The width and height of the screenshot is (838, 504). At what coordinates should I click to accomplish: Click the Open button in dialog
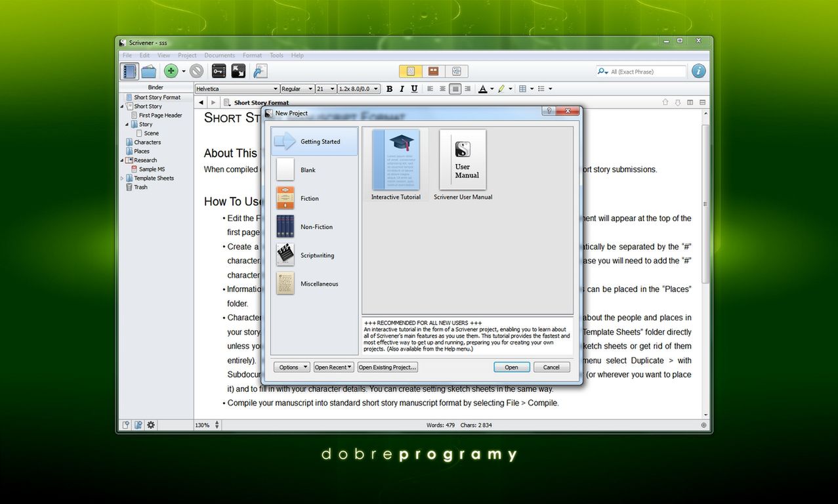(x=511, y=367)
